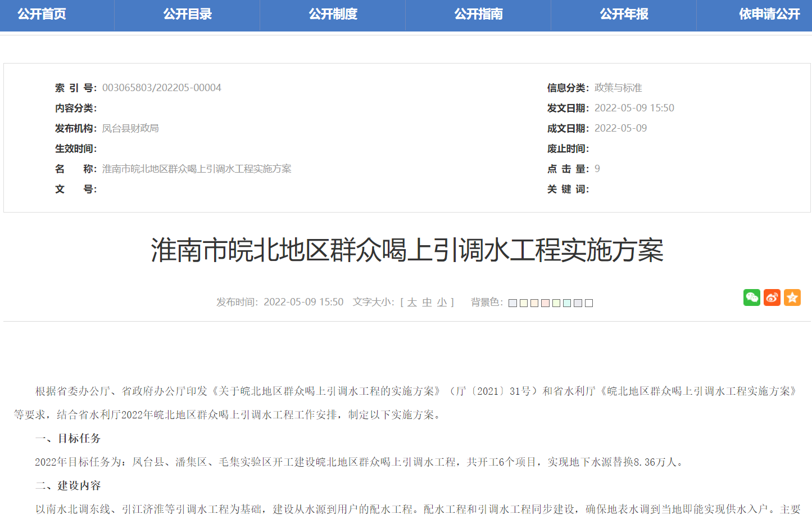This screenshot has width=812, height=523.
Task: Pick the white background color swatch
Action: [588, 303]
